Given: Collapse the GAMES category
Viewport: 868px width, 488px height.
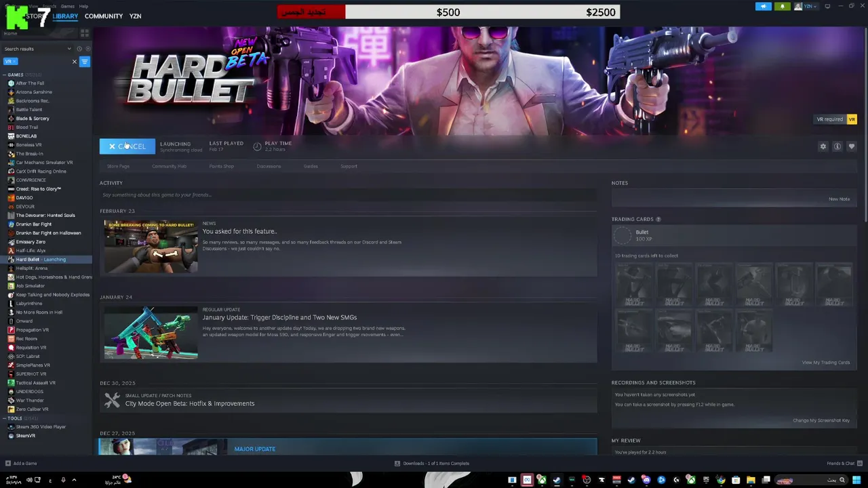Looking at the screenshot, I should coord(5,75).
